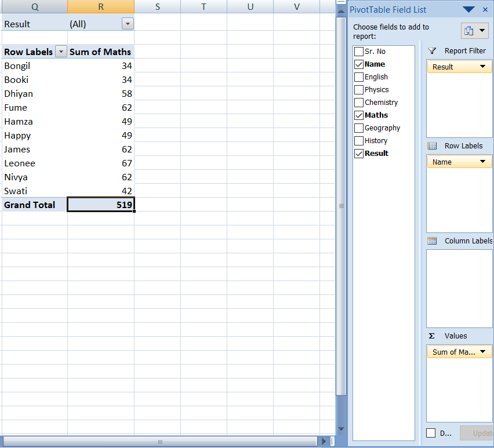
Task: Select the Grand Total cell showing 519
Action: pos(101,205)
